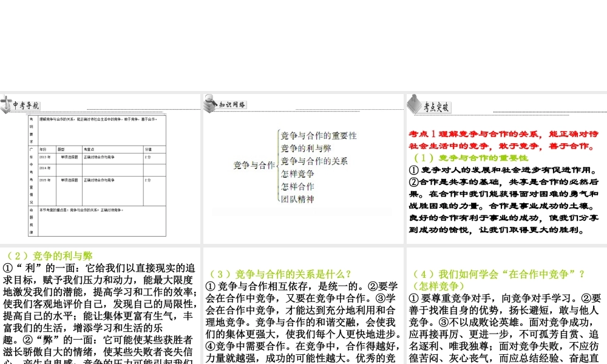Click the 竞争与合作 root node of the mind map
Screen dimensions: 607x364
tap(254, 165)
